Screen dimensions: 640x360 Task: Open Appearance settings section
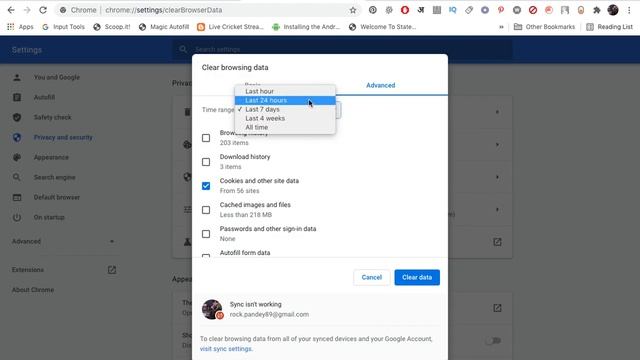[x=51, y=157]
